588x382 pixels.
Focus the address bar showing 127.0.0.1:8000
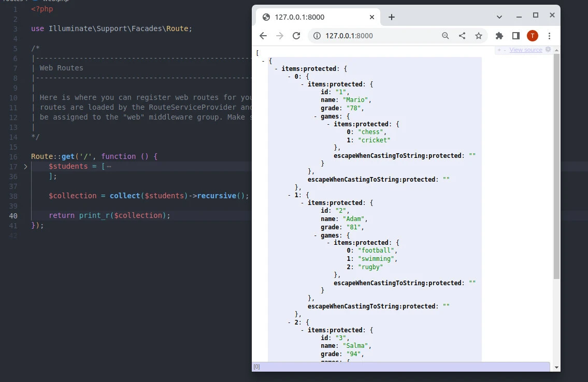[x=378, y=36]
